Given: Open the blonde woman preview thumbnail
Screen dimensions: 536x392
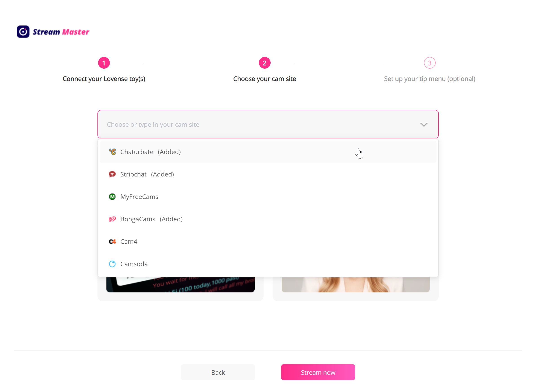Looking at the screenshot, I should (355, 285).
